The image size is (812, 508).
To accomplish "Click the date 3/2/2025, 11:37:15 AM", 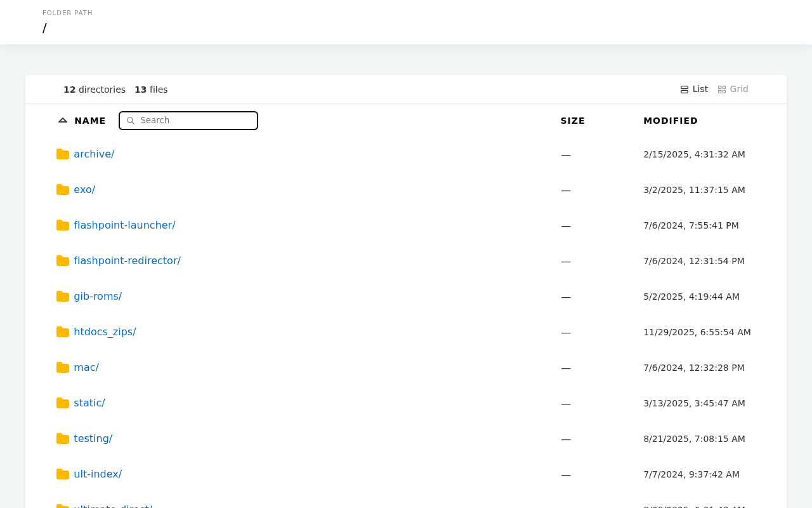I will point(694,190).
